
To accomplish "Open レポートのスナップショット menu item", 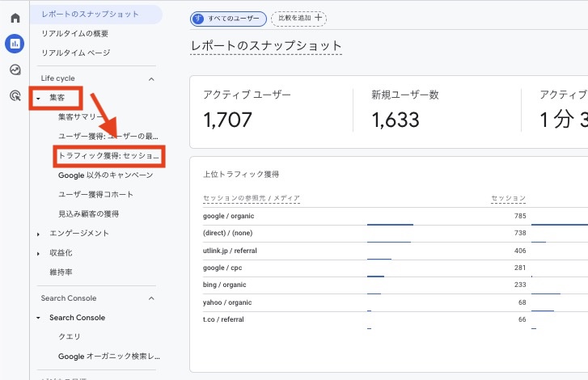I will click(x=96, y=15).
